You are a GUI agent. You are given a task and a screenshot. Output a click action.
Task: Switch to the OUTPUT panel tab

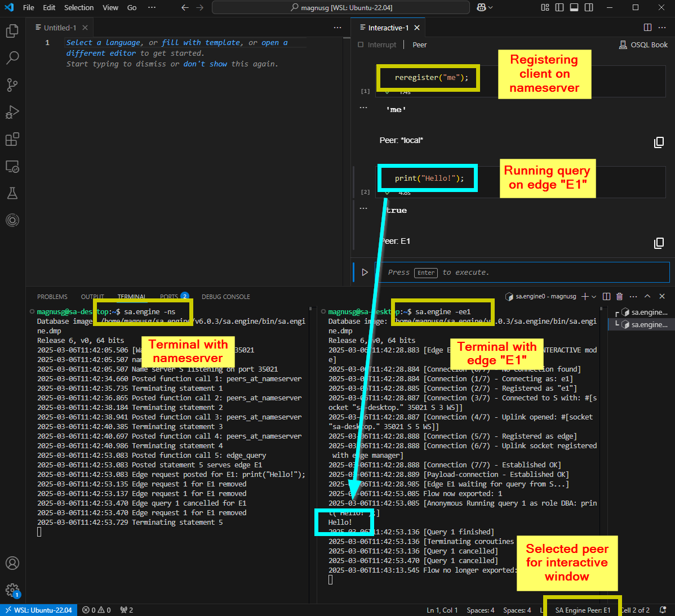[x=92, y=297]
